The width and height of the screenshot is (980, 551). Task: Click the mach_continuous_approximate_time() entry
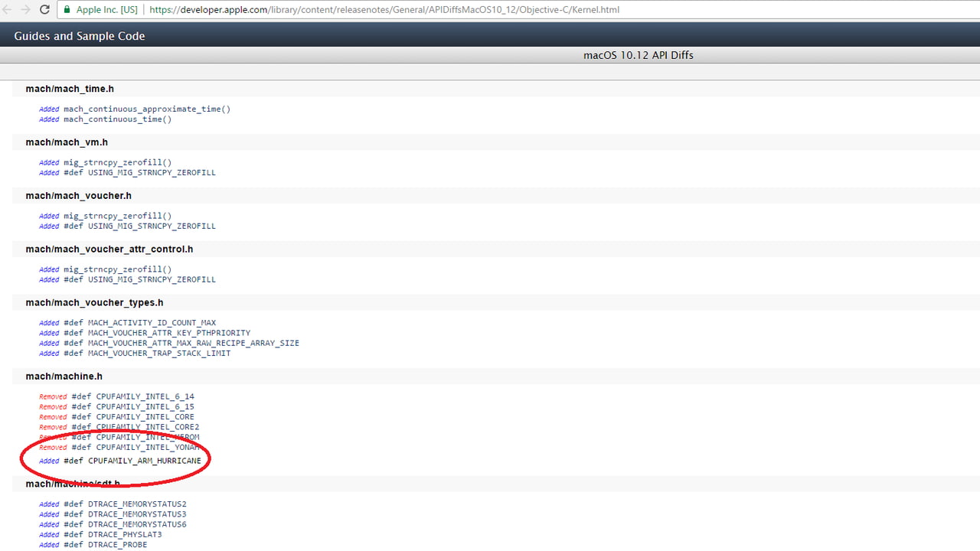coord(146,109)
